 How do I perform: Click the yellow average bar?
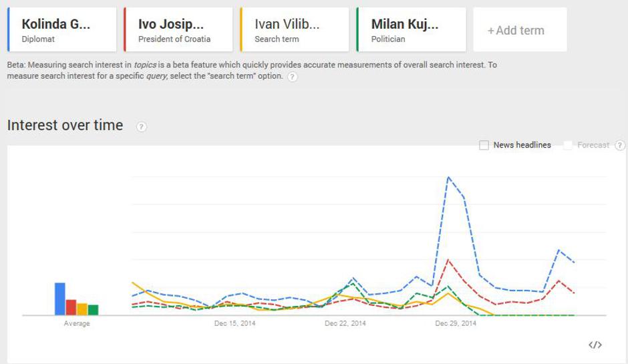point(82,309)
